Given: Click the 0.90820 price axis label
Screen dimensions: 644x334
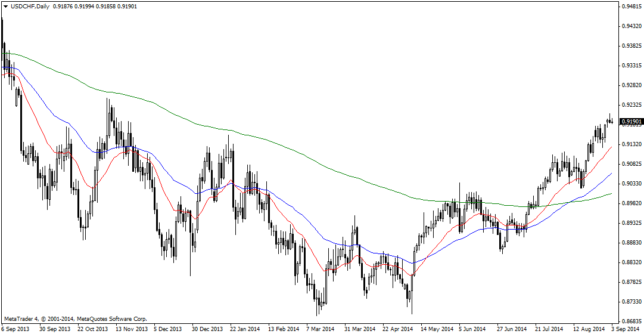Looking at the screenshot, I should click(631, 164).
